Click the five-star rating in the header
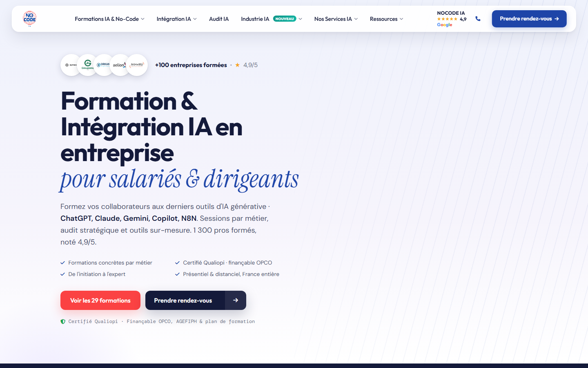Viewport: 588px width, 368px height. pos(447,19)
